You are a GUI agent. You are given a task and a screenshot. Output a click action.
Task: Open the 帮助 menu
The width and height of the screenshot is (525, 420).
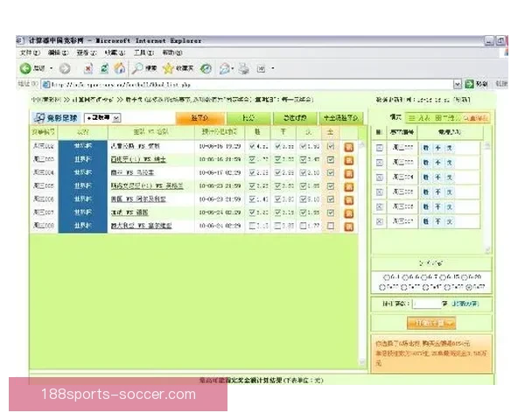point(172,52)
